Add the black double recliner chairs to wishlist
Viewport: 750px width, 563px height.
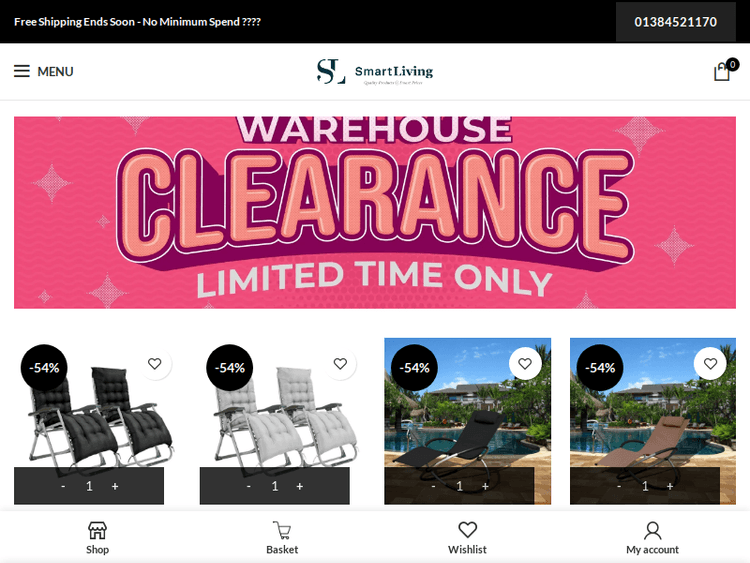154,364
